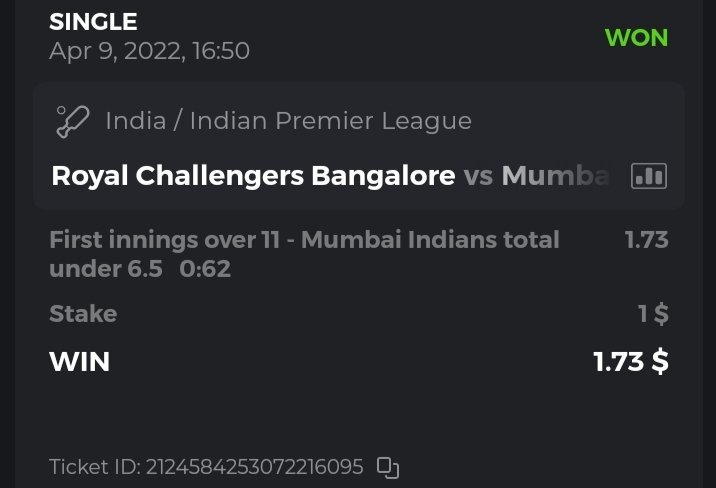Copy the ticket ID with copy icon
The width and height of the screenshot is (716, 488).
387,467
